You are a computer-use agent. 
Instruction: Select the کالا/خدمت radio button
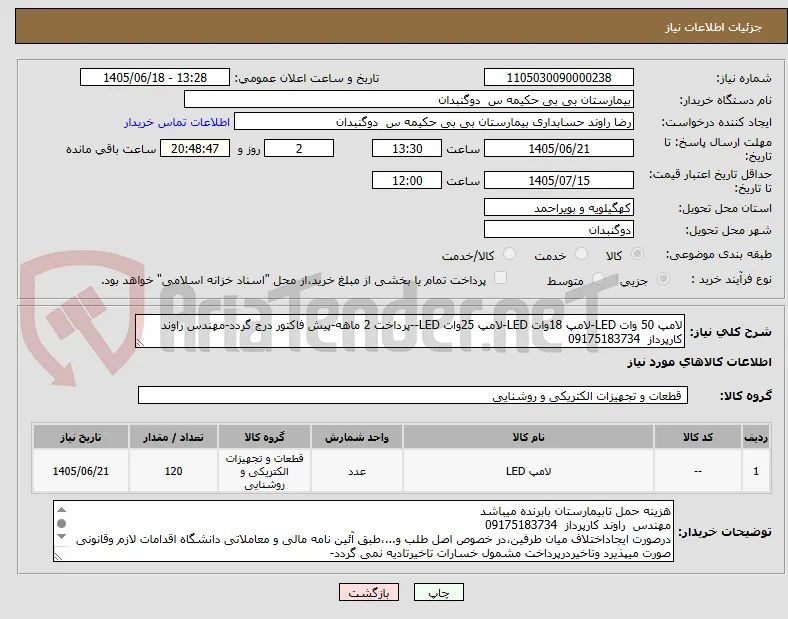pos(510,254)
